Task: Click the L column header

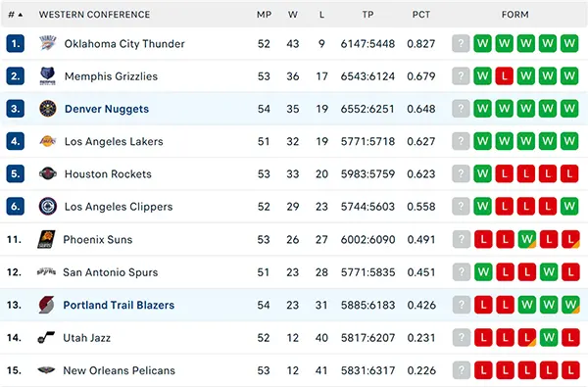Action: tap(321, 15)
